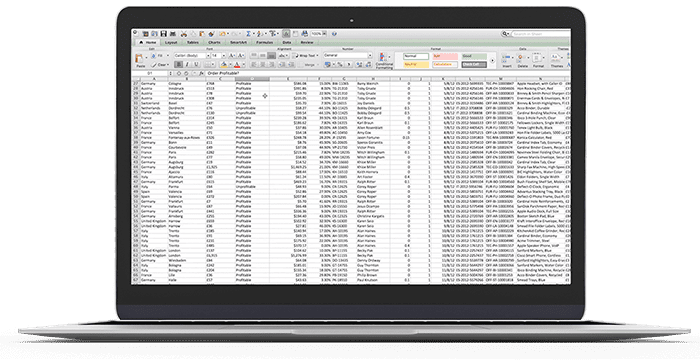The image size is (700, 360).
Task: Toggle Align Top vertical alignment
Action: 254,55
